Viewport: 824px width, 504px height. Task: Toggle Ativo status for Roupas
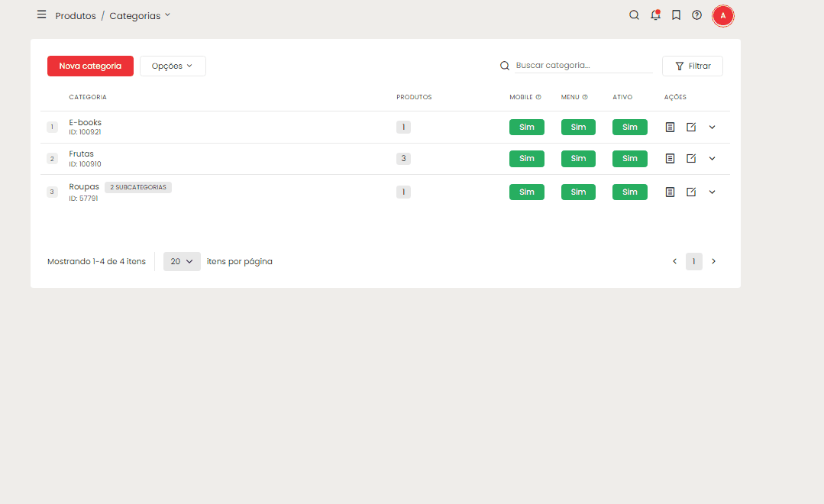(629, 192)
